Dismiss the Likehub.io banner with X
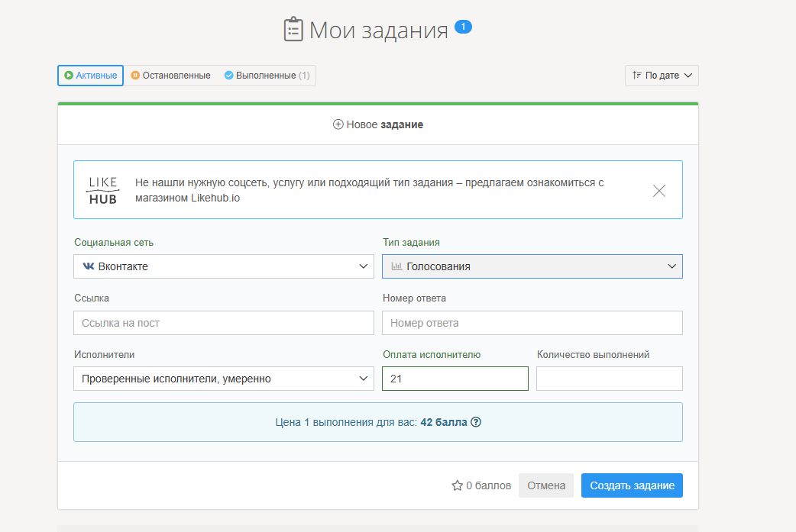The height and width of the screenshot is (532, 796). (x=658, y=191)
